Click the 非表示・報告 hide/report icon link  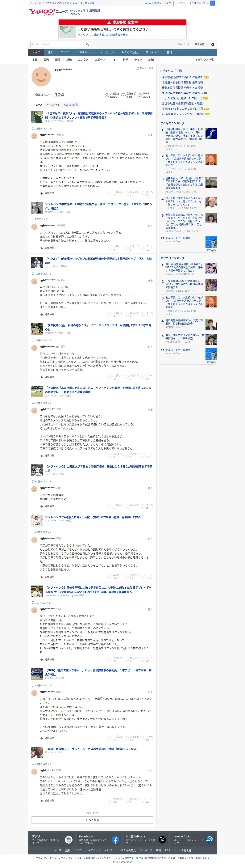[145, 68]
